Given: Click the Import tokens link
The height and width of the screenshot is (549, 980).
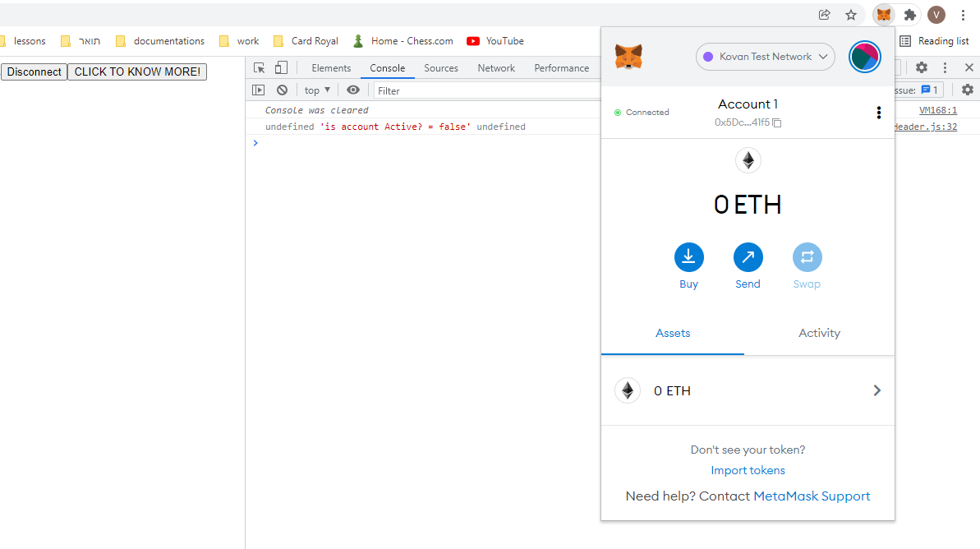Looking at the screenshot, I should click(748, 470).
